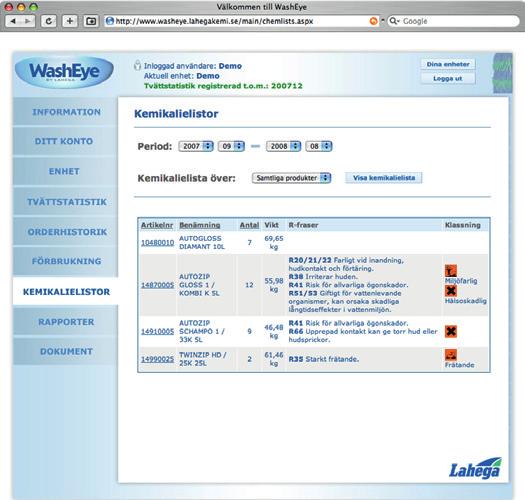Screen dimensions: 525x500
Task: Click the padlock icon beside Inloggad användare
Action: [137, 65]
